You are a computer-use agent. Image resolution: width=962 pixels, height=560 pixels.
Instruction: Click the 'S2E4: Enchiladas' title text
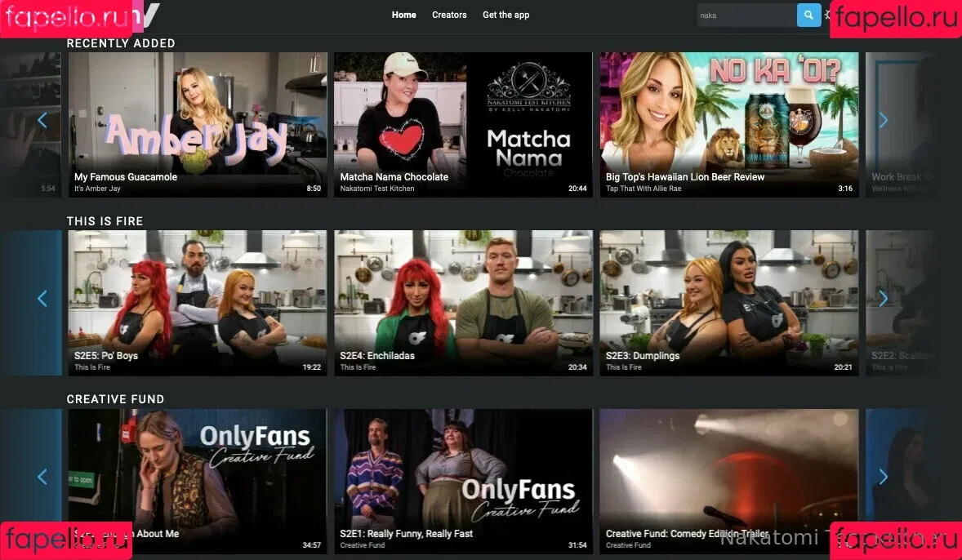pyautogui.click(x=377, y=356)
